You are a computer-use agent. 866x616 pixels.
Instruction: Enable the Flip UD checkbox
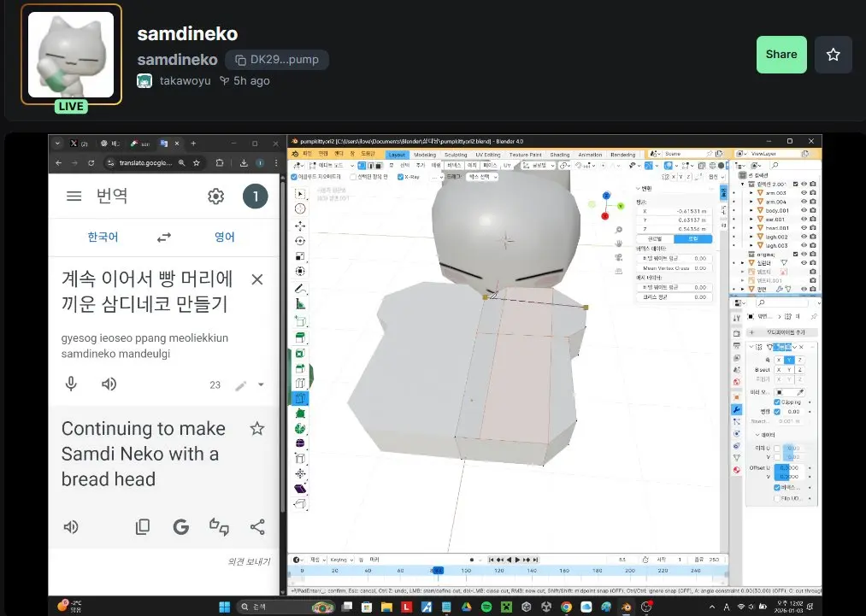[x=777, y=498]
